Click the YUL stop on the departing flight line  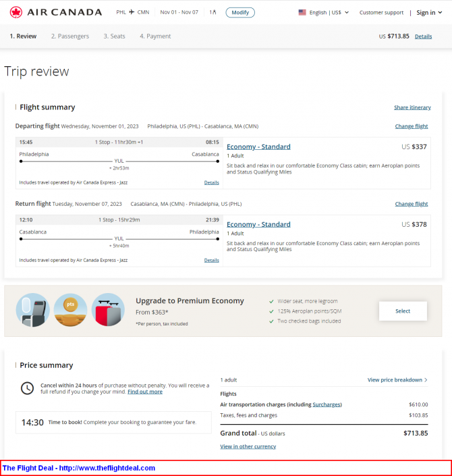119,161
